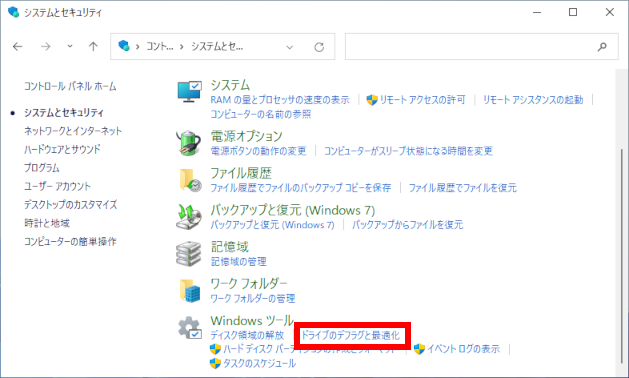Image resolution: width=629 pixels, height=378 pixels.
Task: Open リモート アシスタンスの起動 link
Action: coord(533,100)
